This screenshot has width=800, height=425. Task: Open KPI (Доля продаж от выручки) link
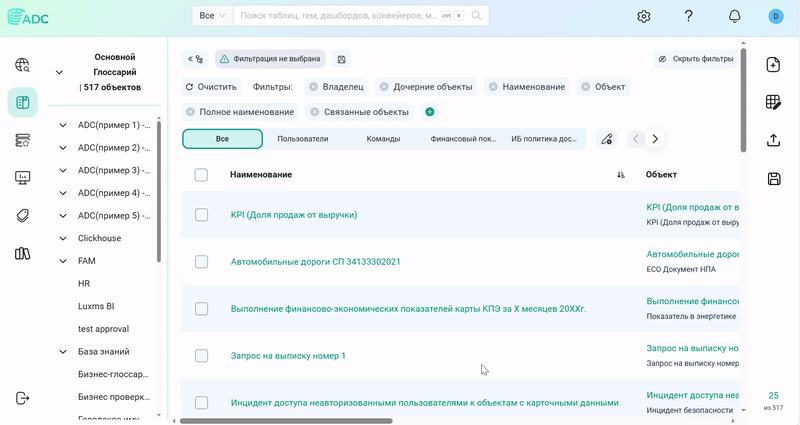[x=294, y=215]
